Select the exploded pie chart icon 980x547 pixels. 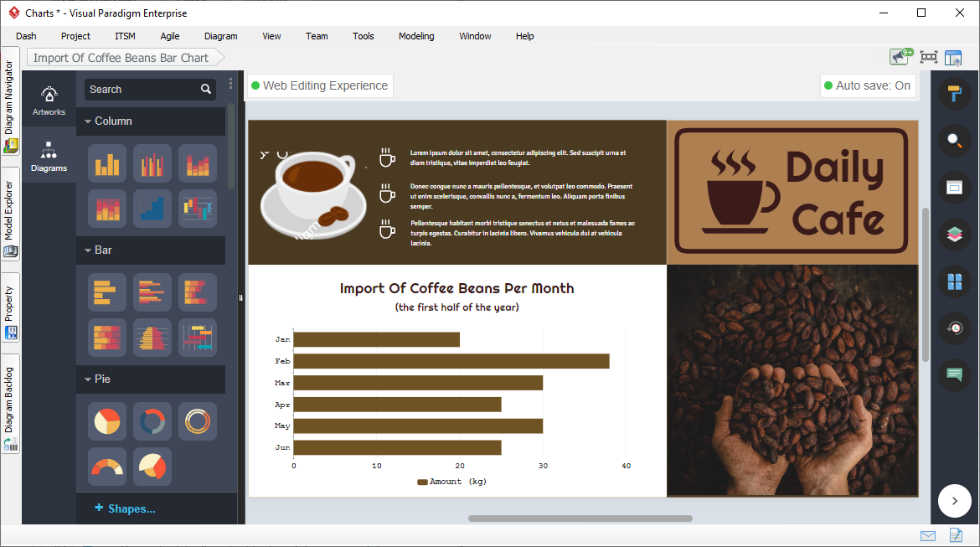[152, 467]
